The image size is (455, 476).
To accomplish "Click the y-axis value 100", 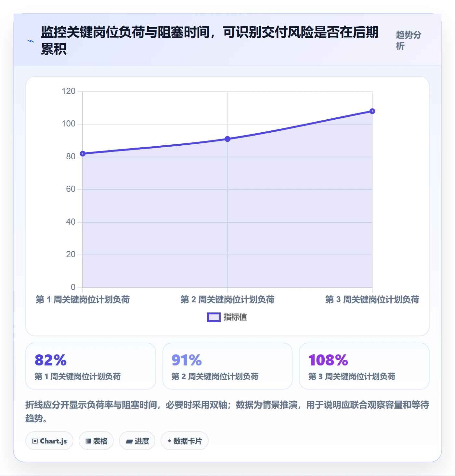I will click(69, 124).
